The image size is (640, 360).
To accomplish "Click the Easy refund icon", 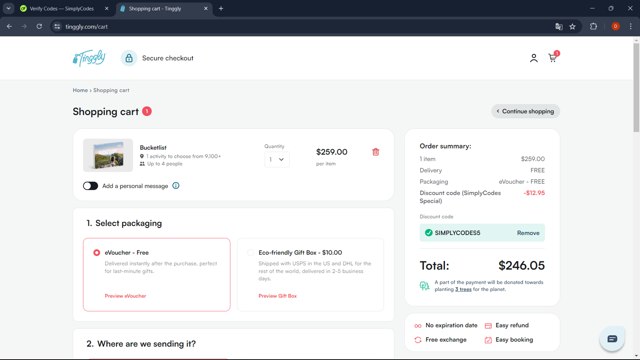I will (488, 326).
